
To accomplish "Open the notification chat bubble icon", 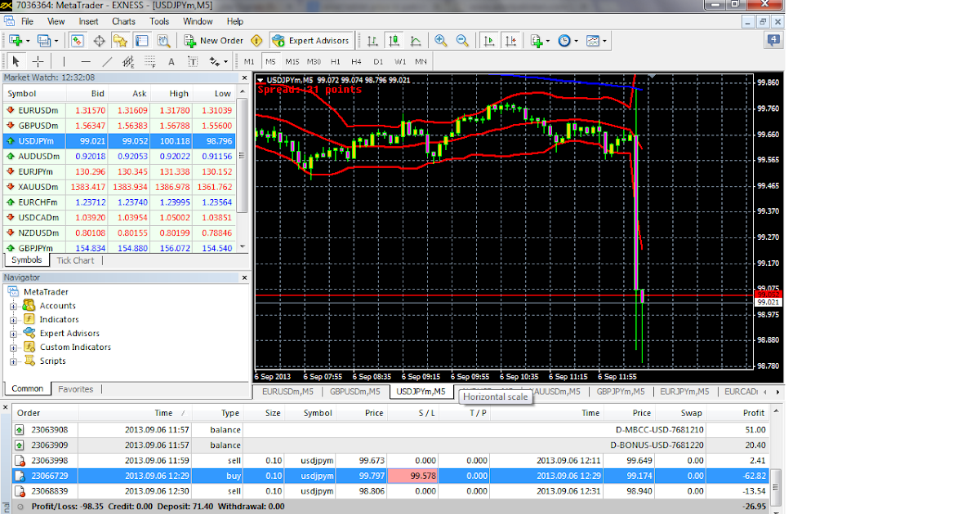I will point(773,39).
